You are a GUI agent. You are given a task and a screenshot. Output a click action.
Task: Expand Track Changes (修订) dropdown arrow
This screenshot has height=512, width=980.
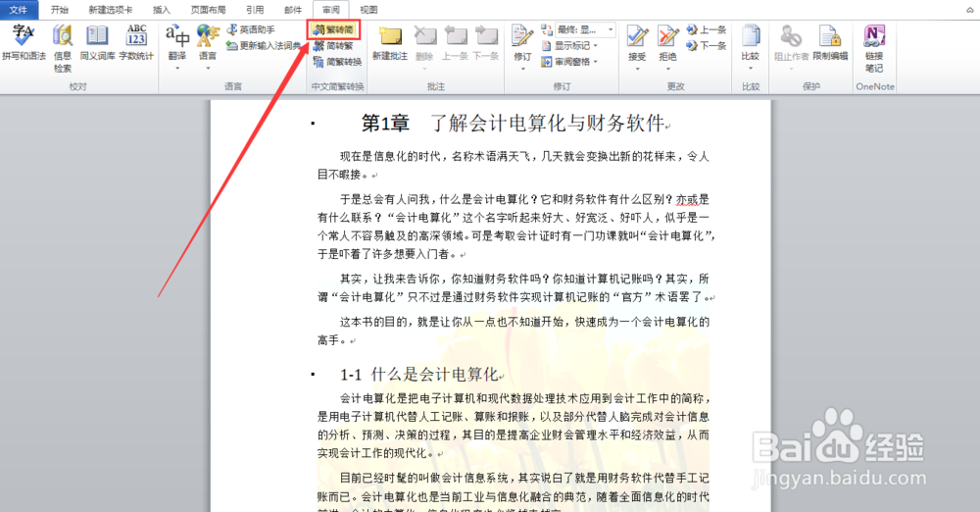[x=522, y=68]
